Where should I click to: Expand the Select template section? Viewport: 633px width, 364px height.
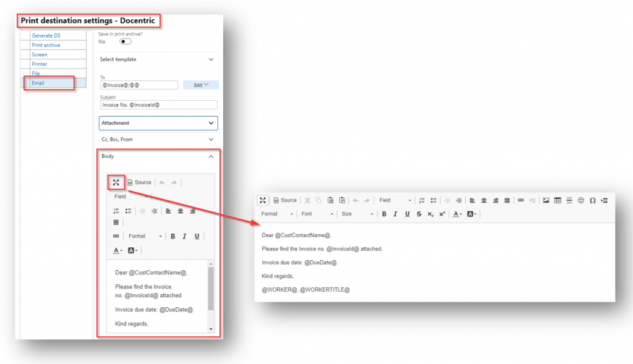tap(158, 59)
